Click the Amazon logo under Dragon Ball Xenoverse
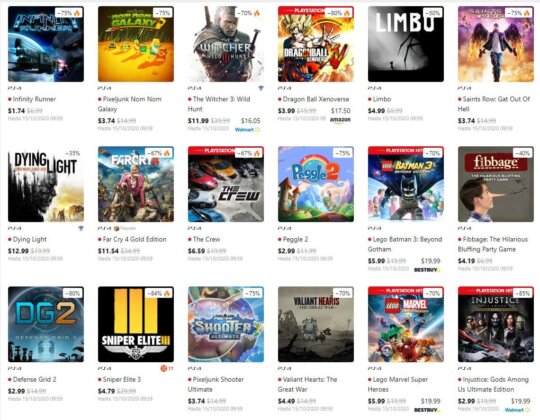This screenshot has width=540, height=420. click(x=340, y=120)
